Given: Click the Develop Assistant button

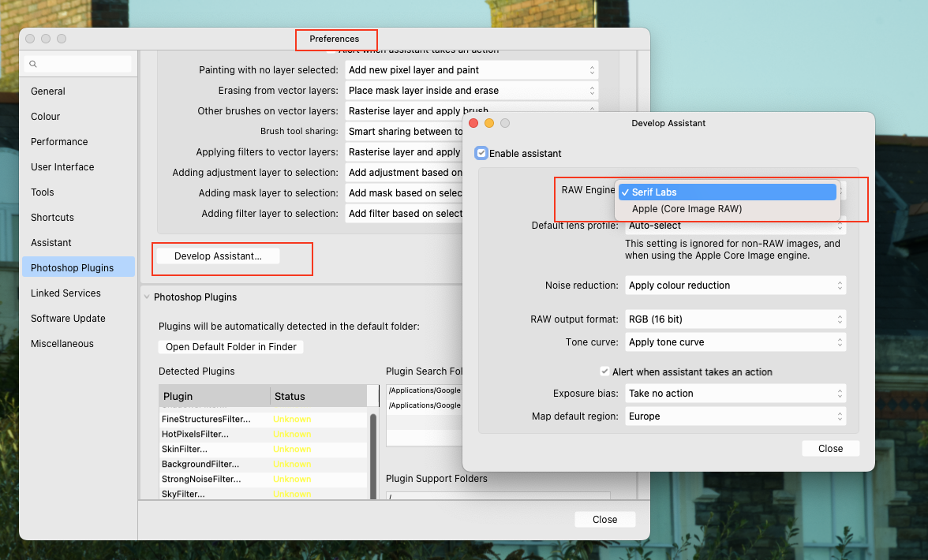Looking at the screenshot, I should [232, 255].
